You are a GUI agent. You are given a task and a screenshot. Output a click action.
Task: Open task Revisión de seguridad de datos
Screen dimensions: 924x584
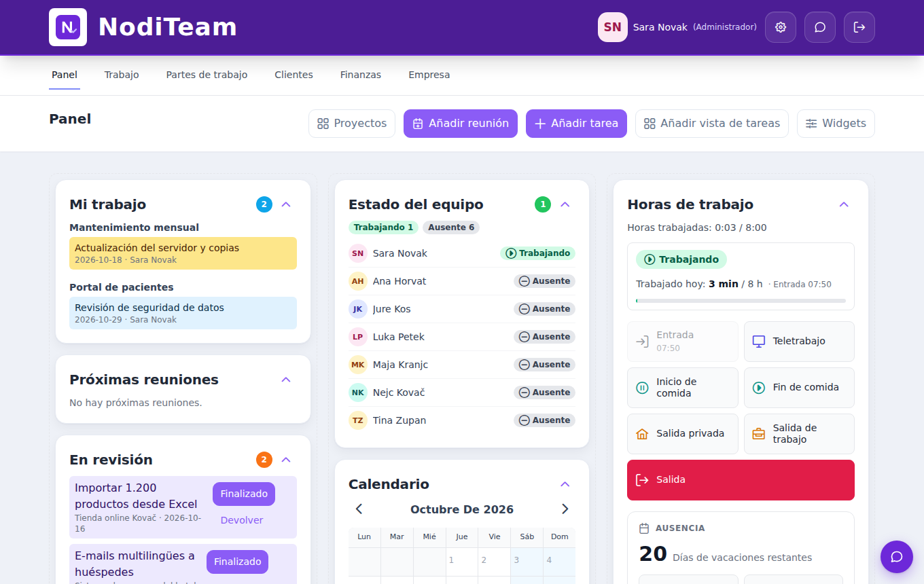pos(183,313)
